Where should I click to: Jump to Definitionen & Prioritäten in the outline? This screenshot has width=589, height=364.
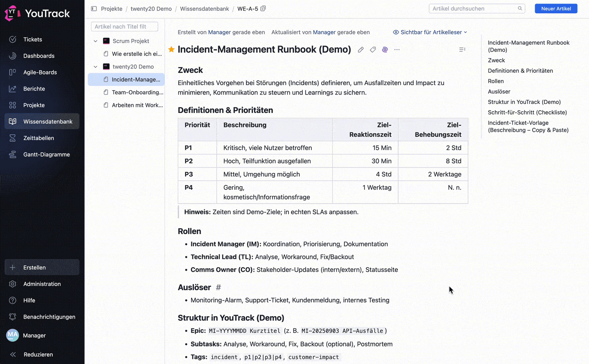pyautogui.click(x=520, y=71)
